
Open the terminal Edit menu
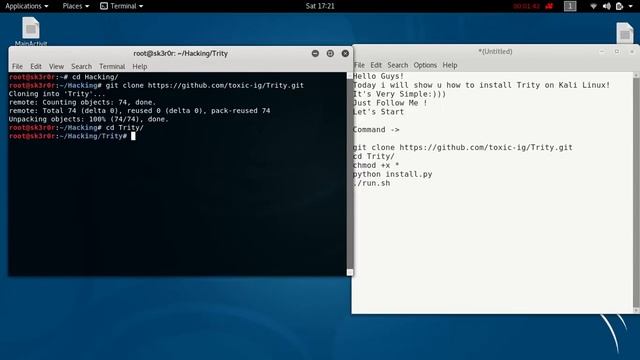[x=36, y=67]
